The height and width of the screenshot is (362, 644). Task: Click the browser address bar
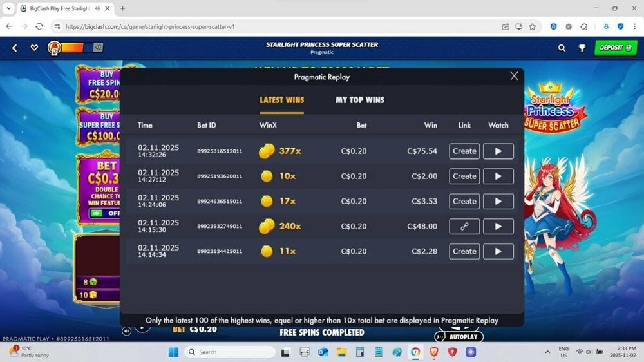pyautogui.click(x=258, y=26)
